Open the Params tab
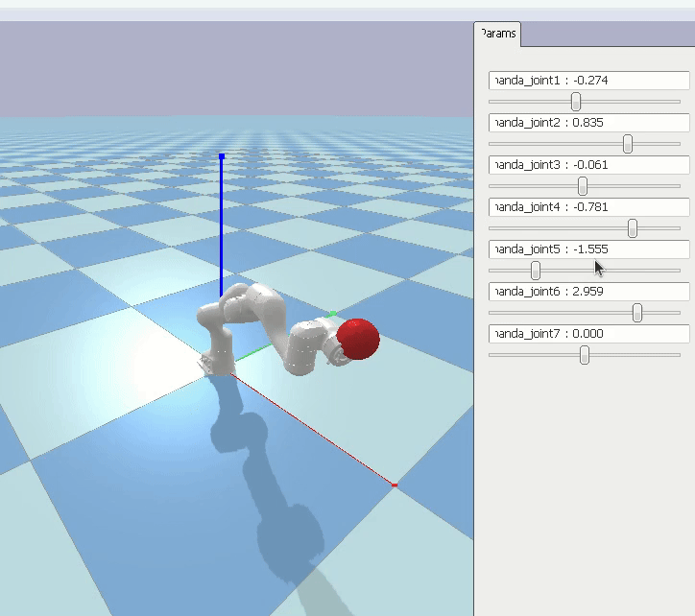Image resolution: width=695 pixels, height=616 pixels. coord(497,34)
